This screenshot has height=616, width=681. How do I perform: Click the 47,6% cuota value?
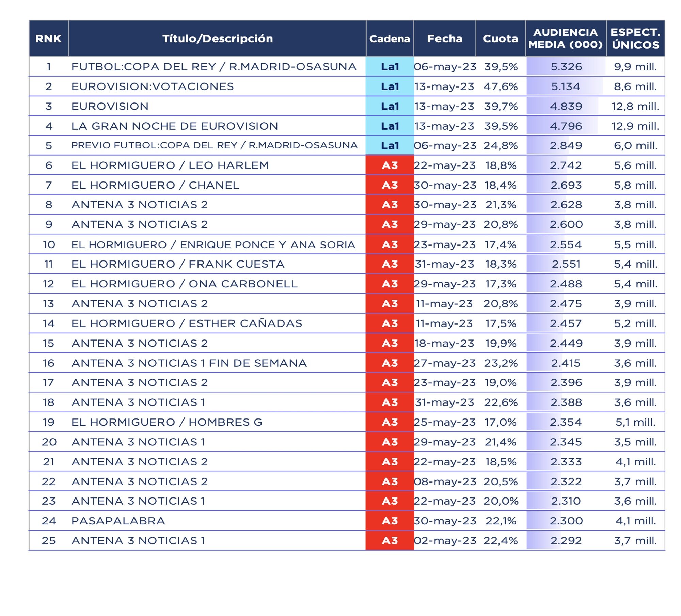[x=500, y=86]
